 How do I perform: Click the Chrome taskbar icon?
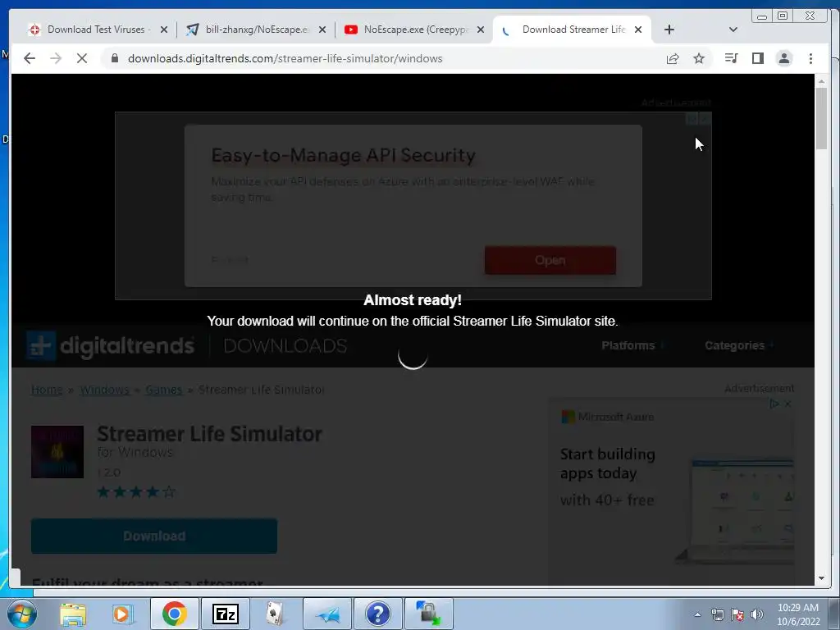coord(174,614)
